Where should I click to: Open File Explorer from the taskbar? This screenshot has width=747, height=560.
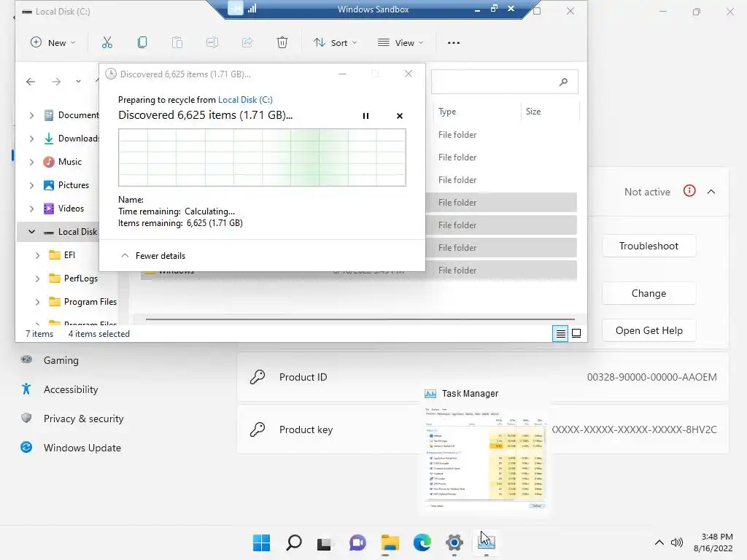pyautogui.click(x=390, y=542)
